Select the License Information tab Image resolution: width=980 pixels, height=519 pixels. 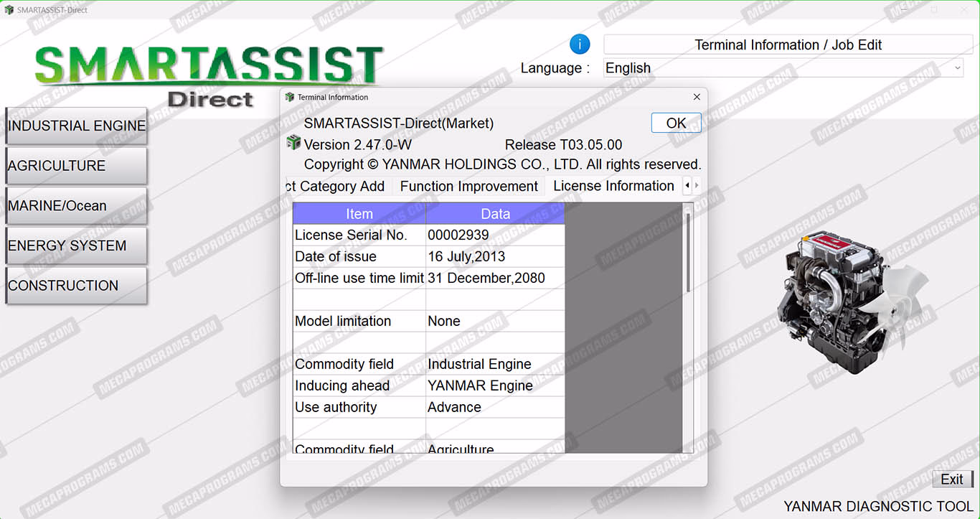click(613, 187)
